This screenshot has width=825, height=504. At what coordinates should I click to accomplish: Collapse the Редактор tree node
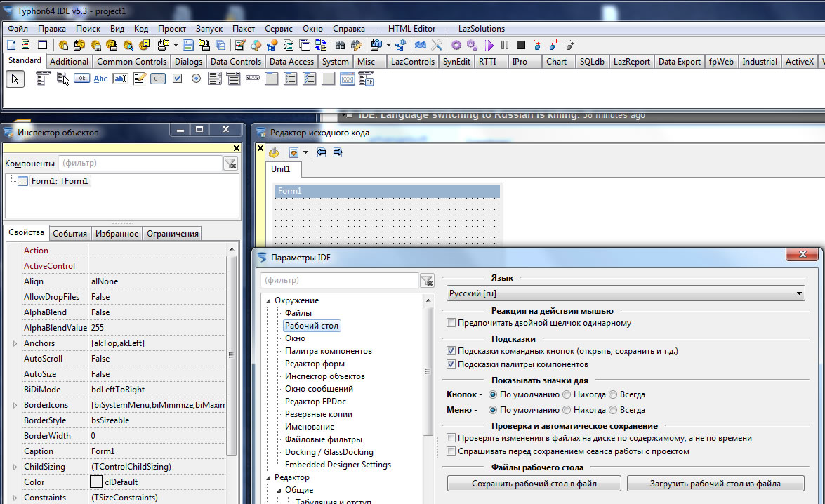click(268, 478)
